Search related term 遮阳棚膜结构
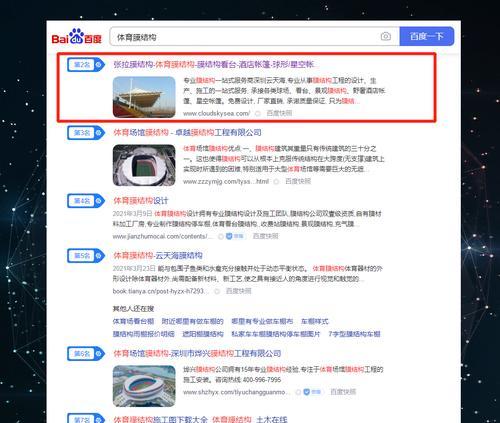The height and width of the screenshot is (423, 500). 203,334
